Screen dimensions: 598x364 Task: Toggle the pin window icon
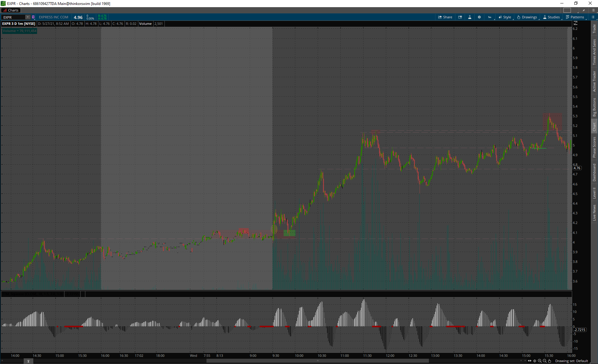point(584,10)
